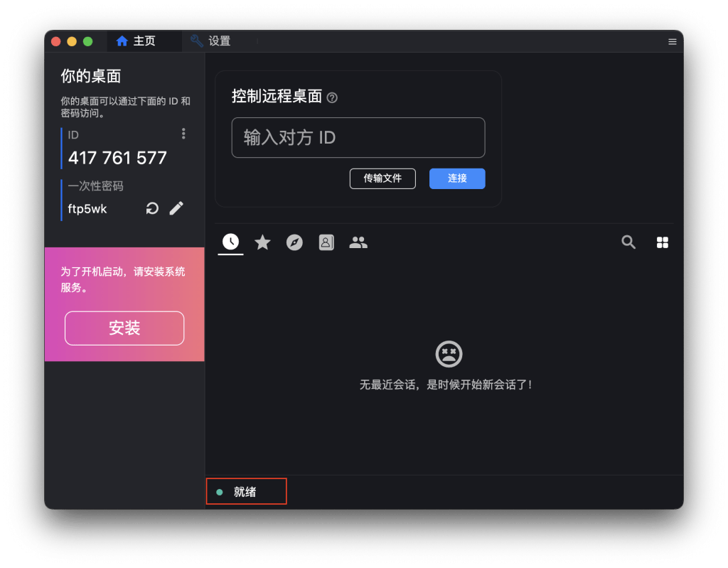The width and height of the screenshot is (728, 568).
Task: Open the recent sessions tab (clock icon)
Action: [230, 242]
